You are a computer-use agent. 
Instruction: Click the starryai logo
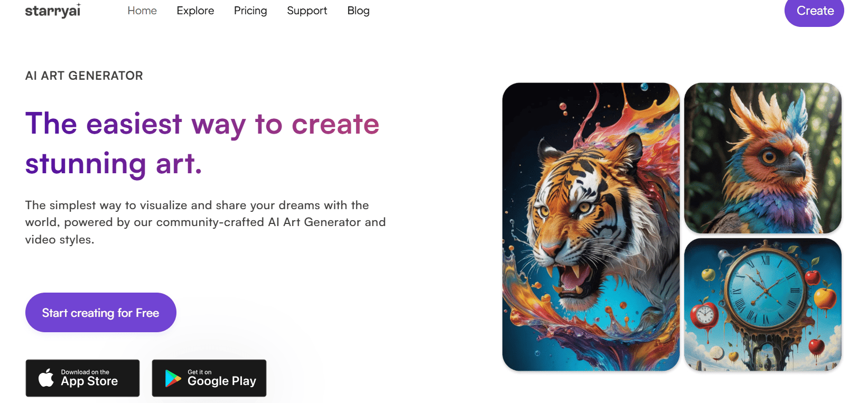[x=53, y=11]
